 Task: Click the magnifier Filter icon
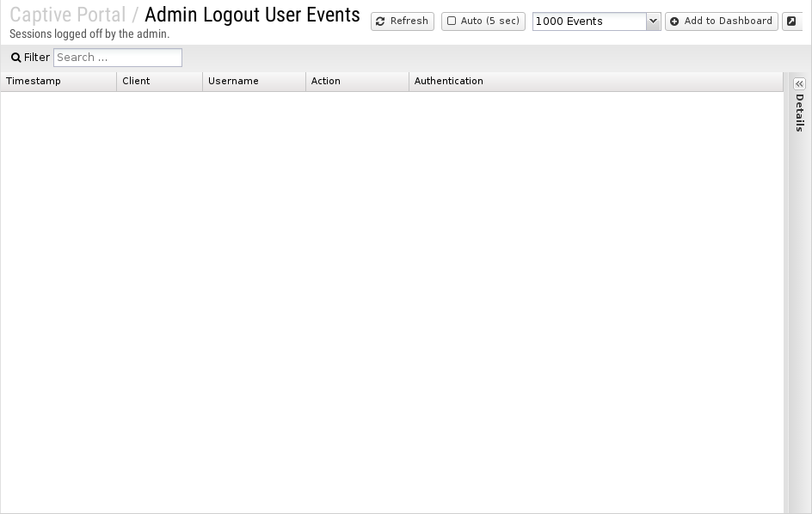click(x=16, y=58)
